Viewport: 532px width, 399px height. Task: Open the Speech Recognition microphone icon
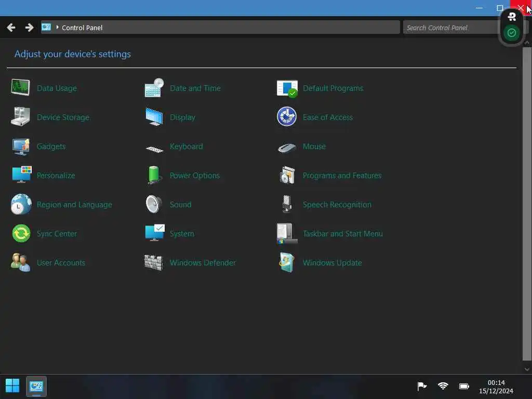point(287,204)
